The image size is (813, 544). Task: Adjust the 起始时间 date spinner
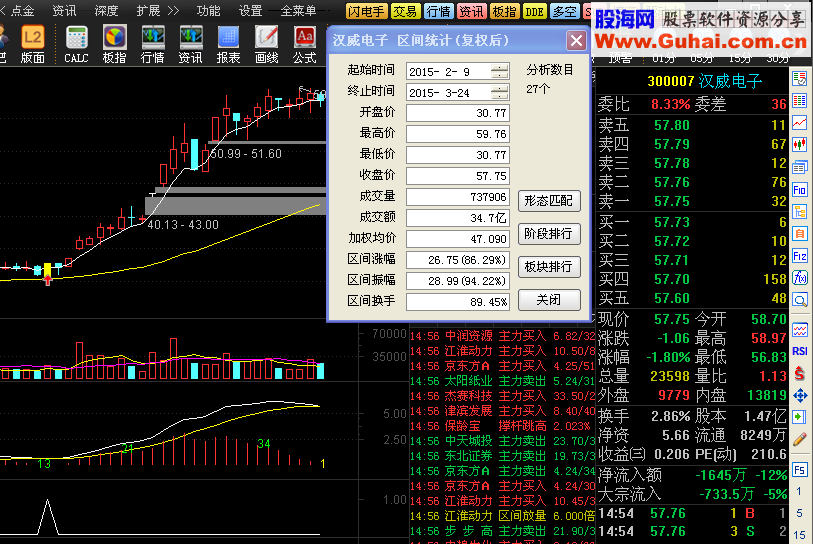coord(500,72)
